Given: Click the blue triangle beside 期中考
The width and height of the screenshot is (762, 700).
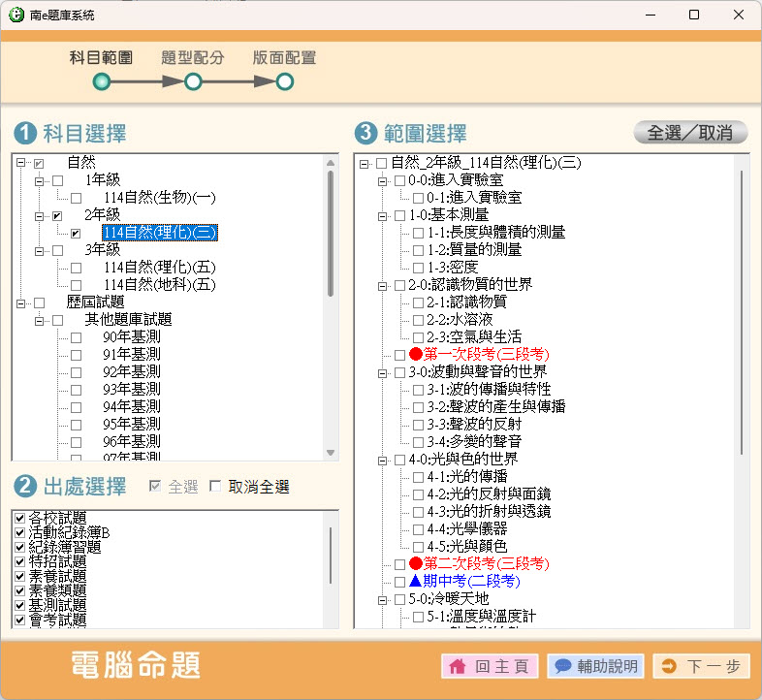Looking at the screenshot, I should (416, 581).
